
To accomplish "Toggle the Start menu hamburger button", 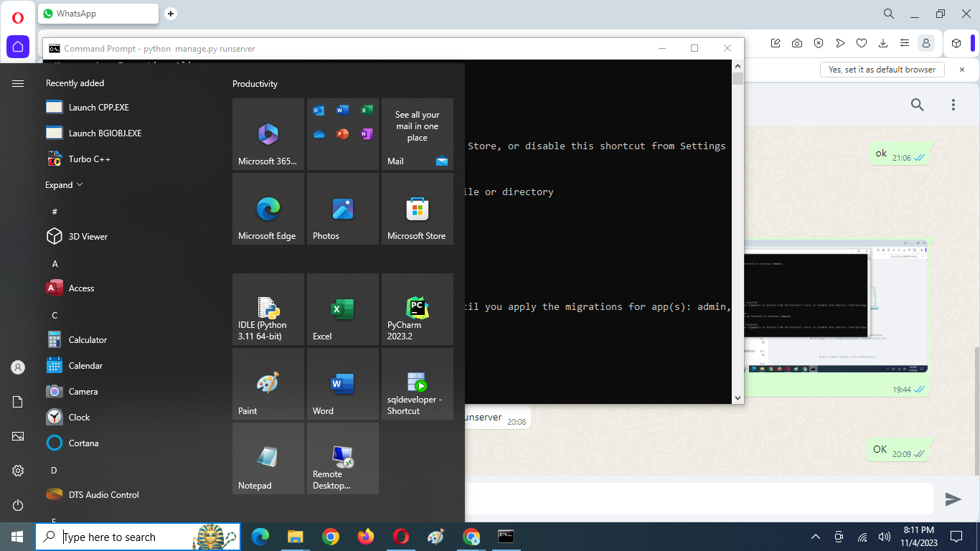I will (x=18, y=83).
